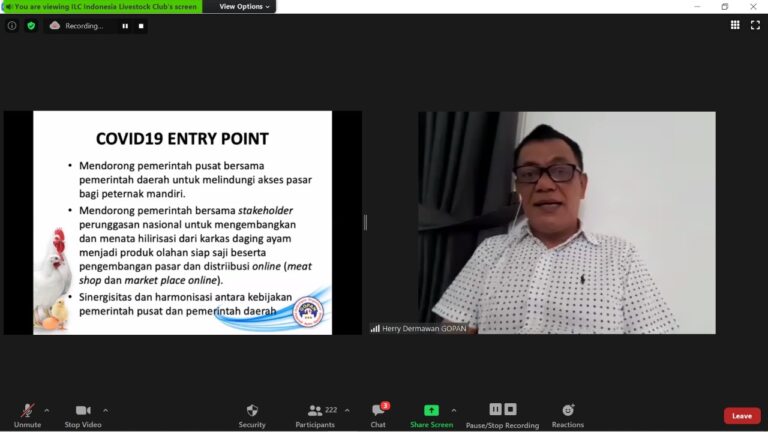Screen dimensions: 768x432
Task: Open the Security shield menu
Action: [x=252, y=411]
